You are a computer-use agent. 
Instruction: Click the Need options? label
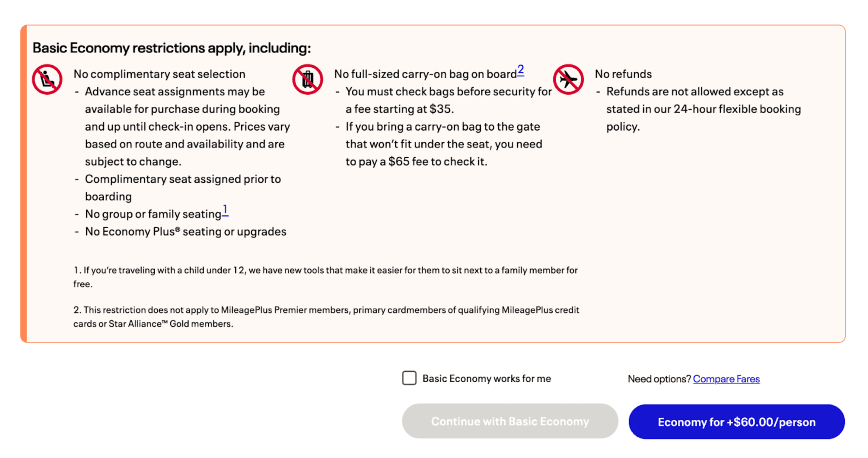tap(659, 378)
